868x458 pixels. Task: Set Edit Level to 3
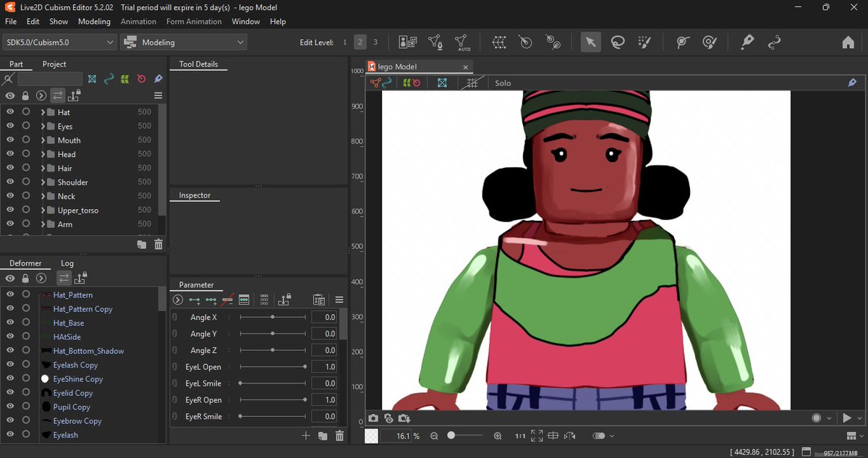[x=375, y=43]
